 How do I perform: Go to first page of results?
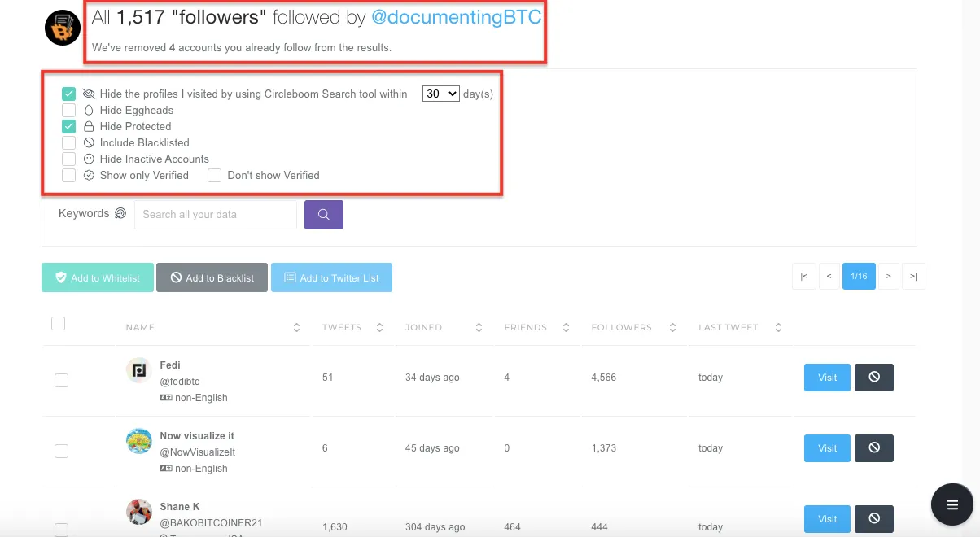pos(803,277)
